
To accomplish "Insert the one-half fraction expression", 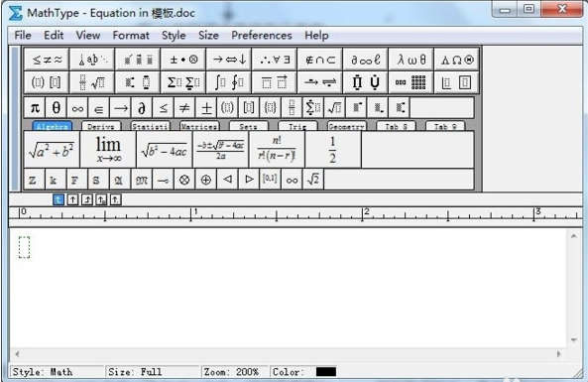I will tap(333, 150).
